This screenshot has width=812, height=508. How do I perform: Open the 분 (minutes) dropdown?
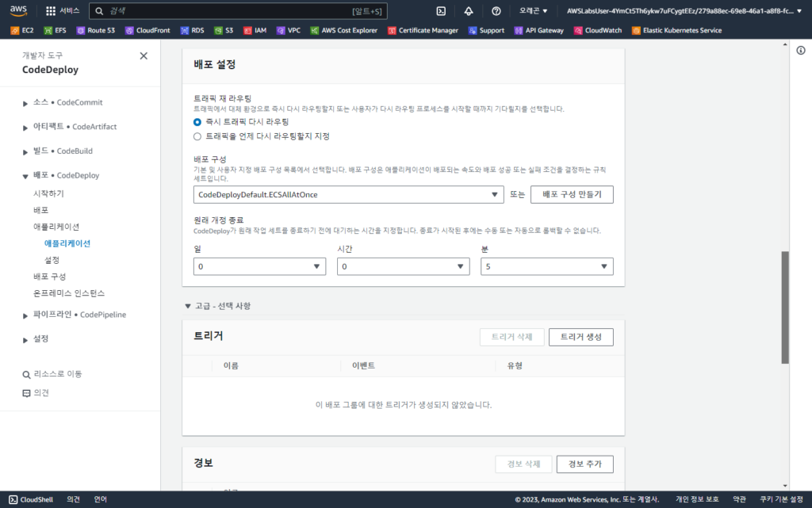point(547,266)
